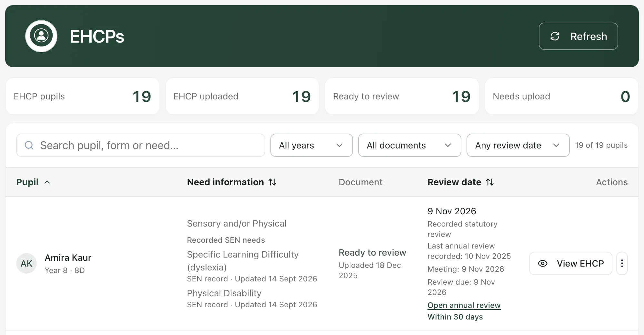The width and height of the screenshot is (644, 335).
Task: Open the All years dropdown
Action: point(311,145)
